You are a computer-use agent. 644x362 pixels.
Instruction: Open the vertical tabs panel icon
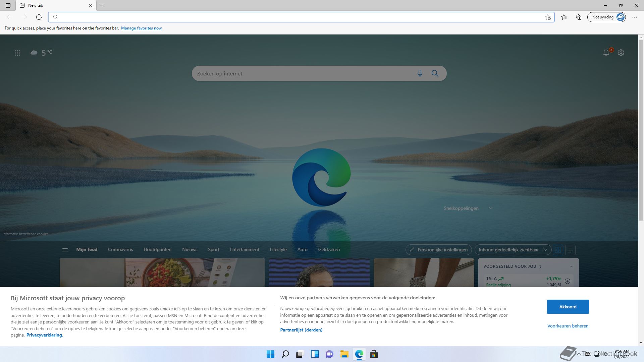[x=8, y=5]
